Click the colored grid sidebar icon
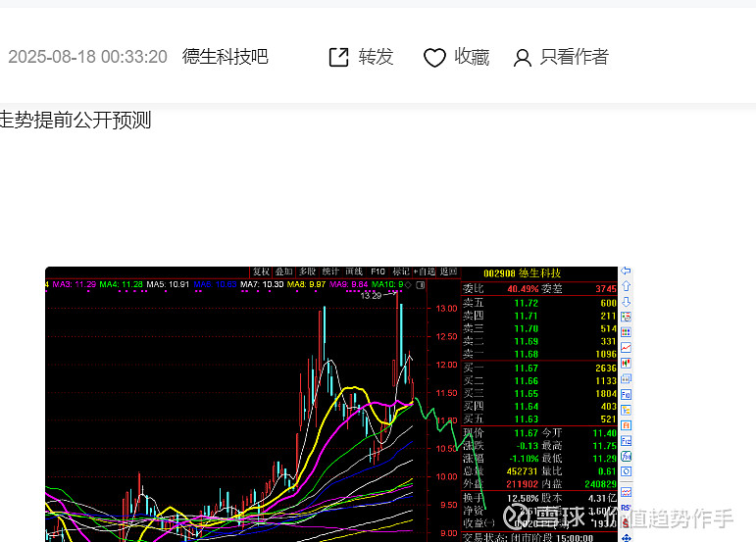This screenshot has width=756, height=542. coord(626,332)
